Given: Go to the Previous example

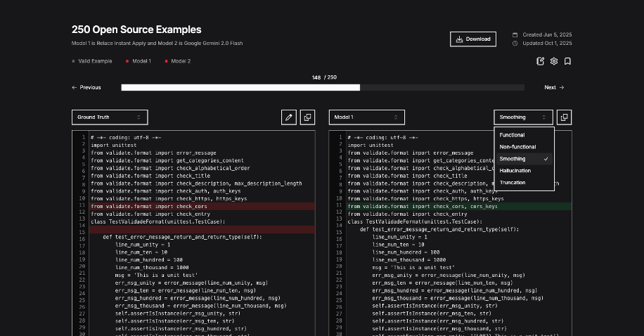Looking at the screenshot, I should 86,87.
